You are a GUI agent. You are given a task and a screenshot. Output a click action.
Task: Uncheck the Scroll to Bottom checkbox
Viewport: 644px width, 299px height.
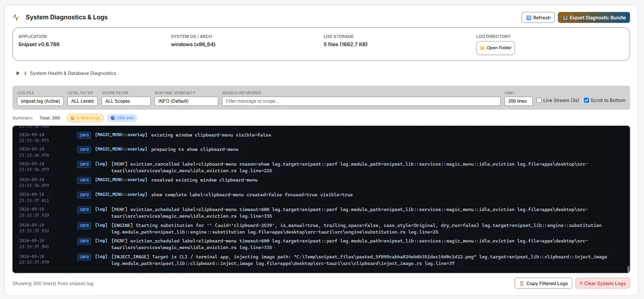point(586,100)
